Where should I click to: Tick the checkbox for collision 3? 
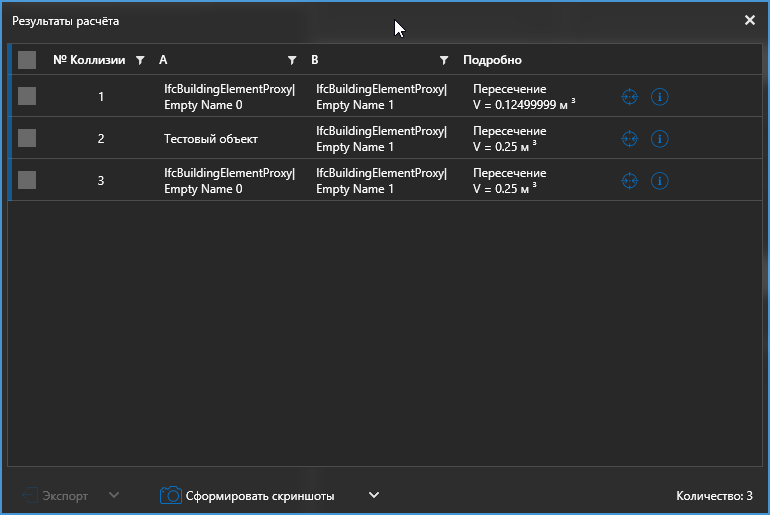(x=27, y=181)
